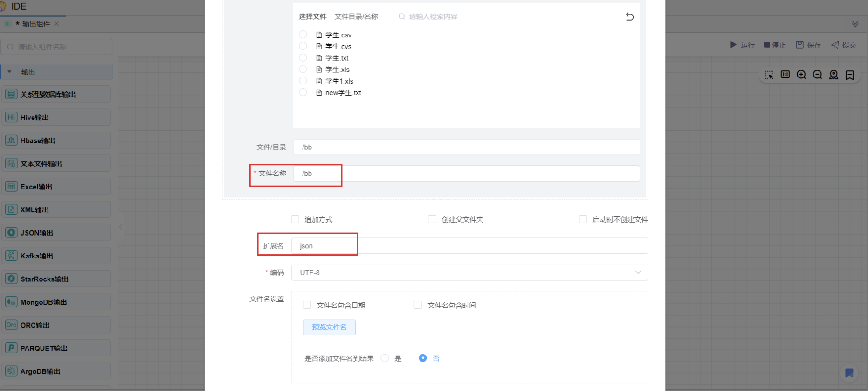Click the blue bookmark icon at bottom right
This screenshot has height=391, width=868.
pyautogui.click(x=849, y=373)
